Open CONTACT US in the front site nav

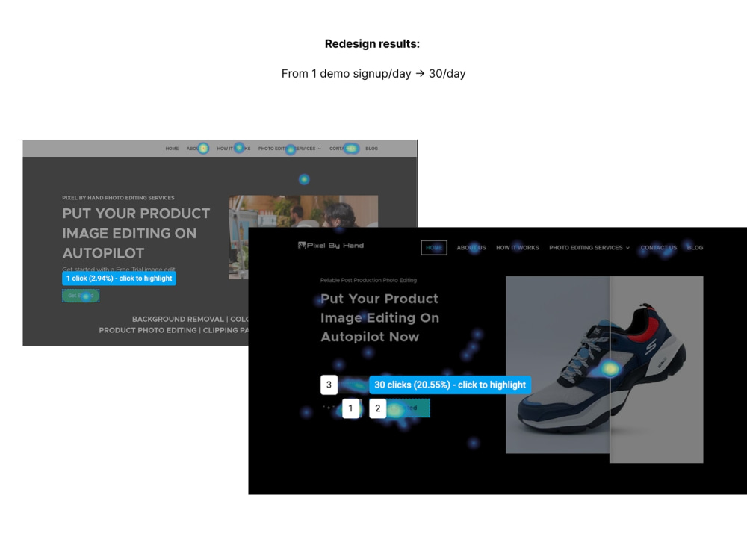[x=658, y=248]
